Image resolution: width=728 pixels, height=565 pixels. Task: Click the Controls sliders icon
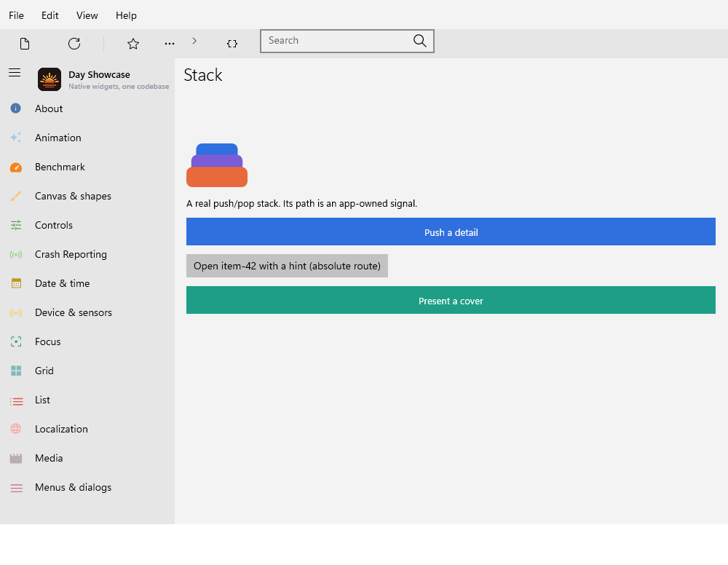[x=16, y=225]
